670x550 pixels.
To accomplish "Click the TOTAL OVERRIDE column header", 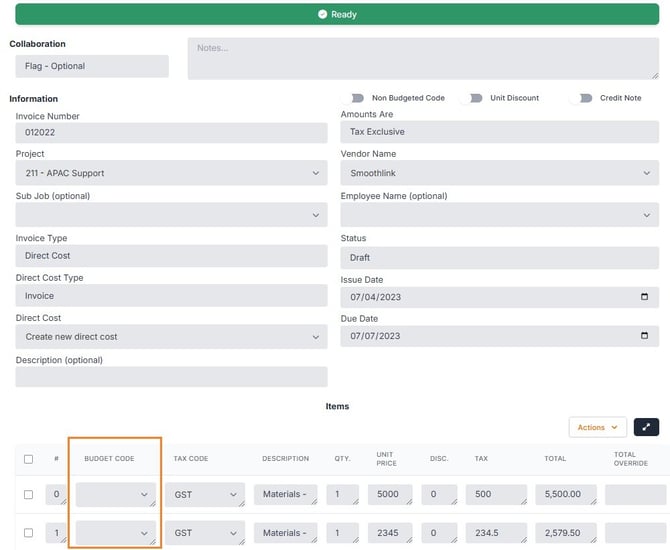I will pyautogui.click(x=631, y=459).
